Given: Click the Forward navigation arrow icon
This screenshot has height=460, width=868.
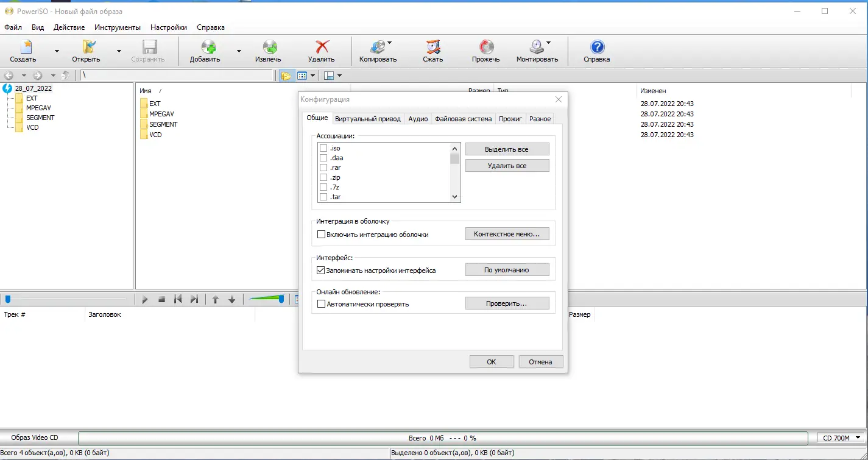Looking at the screenshot, I should [x=38, y=76].
